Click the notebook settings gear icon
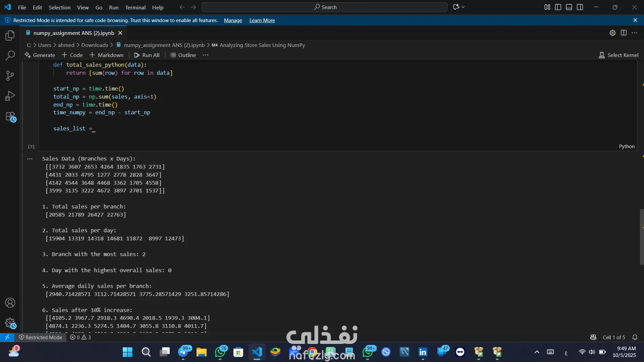Screen dimensions: 644x362 pyautogui.click(x=612, y=33)
